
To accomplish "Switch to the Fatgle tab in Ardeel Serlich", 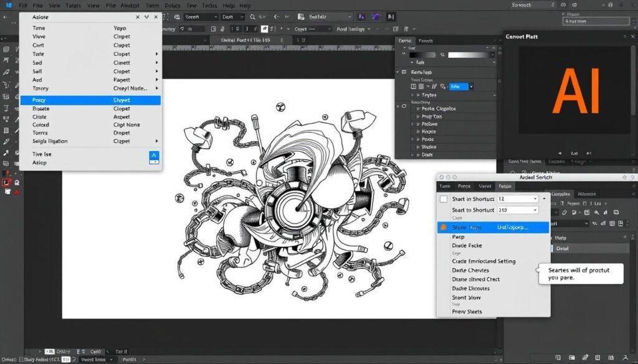I will tap(505, 186).
